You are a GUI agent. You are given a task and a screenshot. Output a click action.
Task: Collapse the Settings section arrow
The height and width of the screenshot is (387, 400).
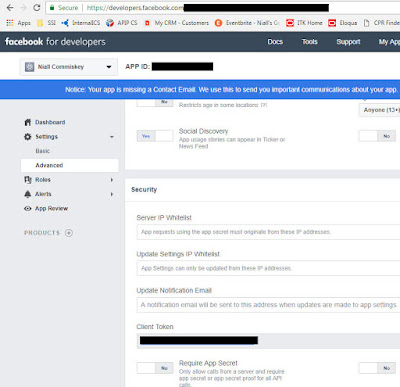(x=112, y=137)
